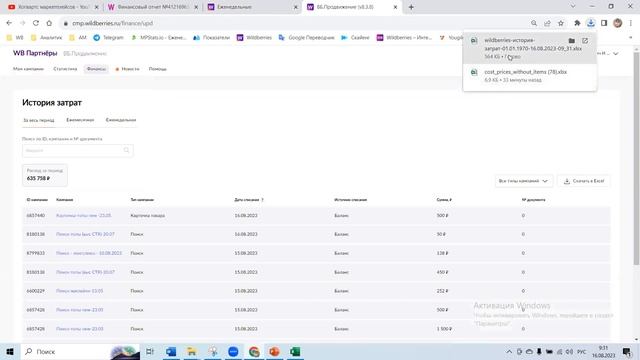640x360 pixels.
Task: Open the browser extensions puzzle icon
Action: (x=577, y=23)
